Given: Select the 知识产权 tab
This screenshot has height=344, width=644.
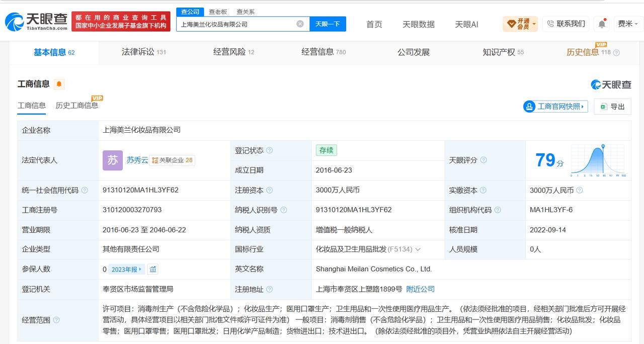Looking at the screenshot, I should tap(503, 52).
